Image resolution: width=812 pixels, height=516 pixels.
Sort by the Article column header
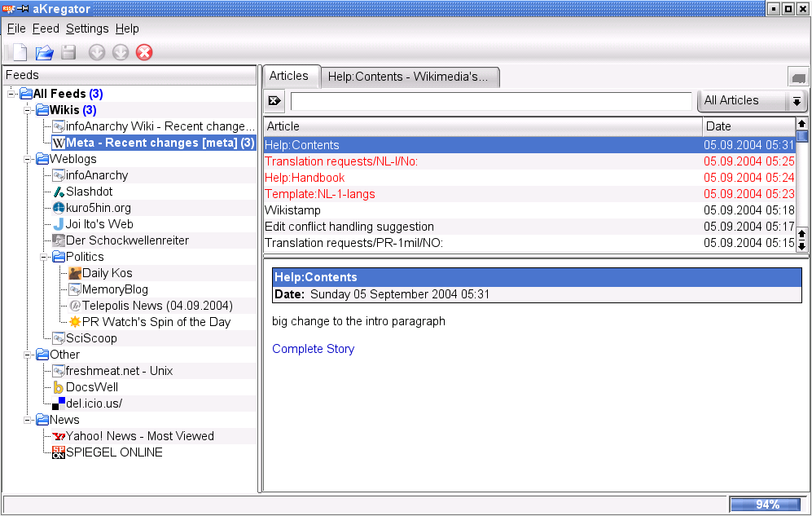(483, 126)
